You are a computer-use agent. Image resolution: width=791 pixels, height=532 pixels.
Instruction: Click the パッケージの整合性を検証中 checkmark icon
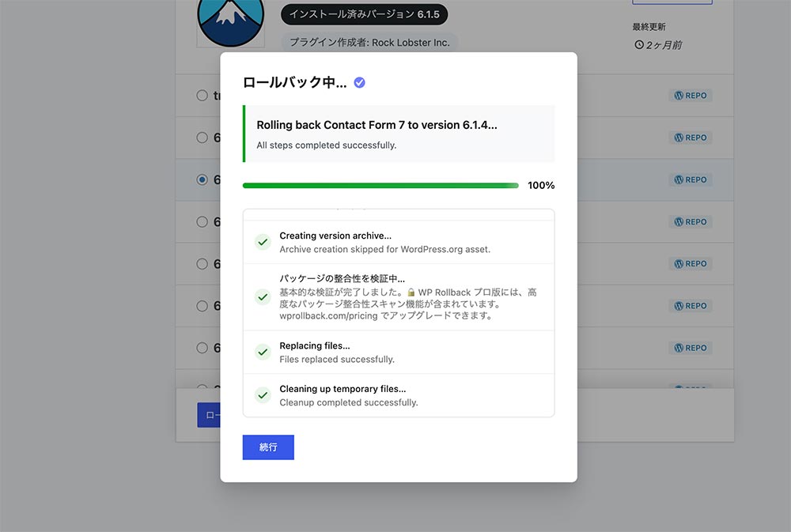(263, 297)
